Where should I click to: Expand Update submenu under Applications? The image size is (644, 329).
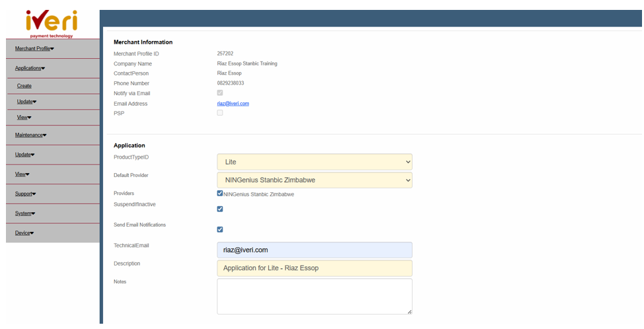tap(26, 102)
